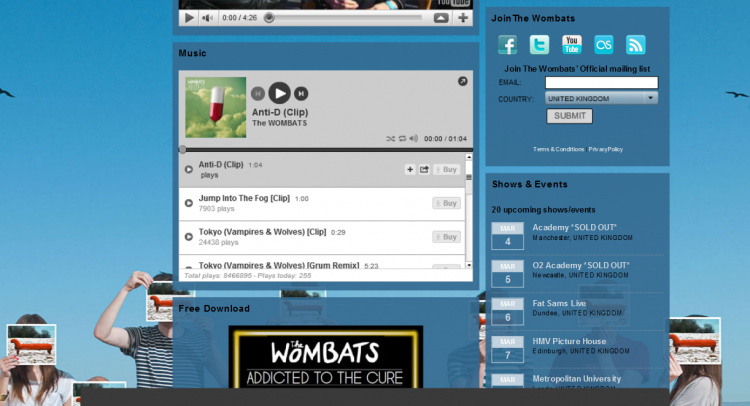The image size is (750, 406).
Task: Open the RSS feed icon
Action: tap(636, 45)
